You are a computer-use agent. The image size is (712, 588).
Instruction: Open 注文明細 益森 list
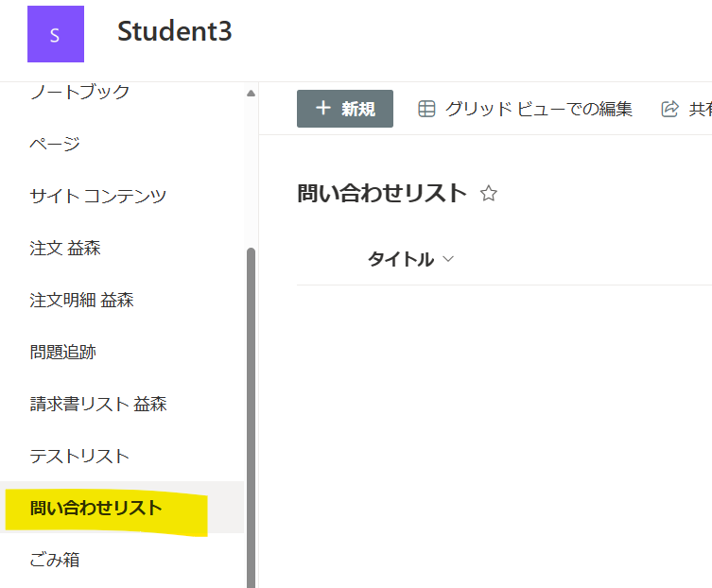click(x=81, y=300)
